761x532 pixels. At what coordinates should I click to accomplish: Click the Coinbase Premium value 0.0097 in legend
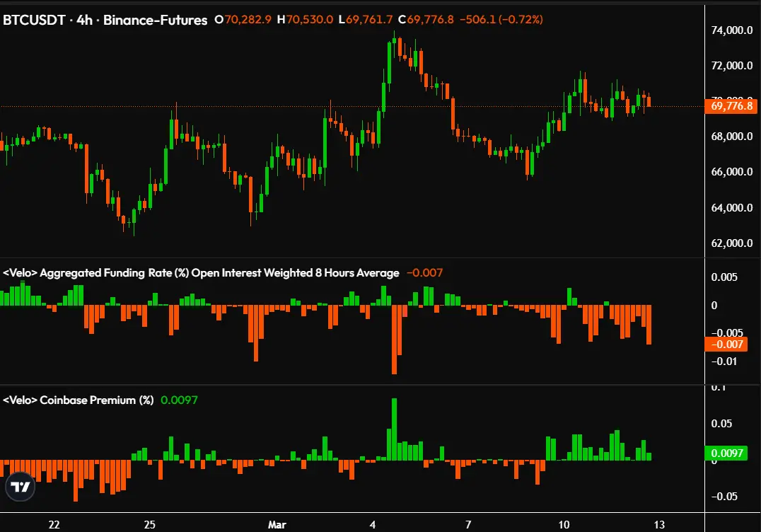click(x=179, y=400)
